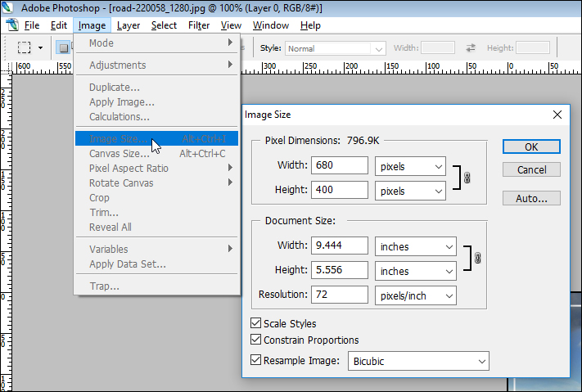Open the File menu

tap(32, 25)
